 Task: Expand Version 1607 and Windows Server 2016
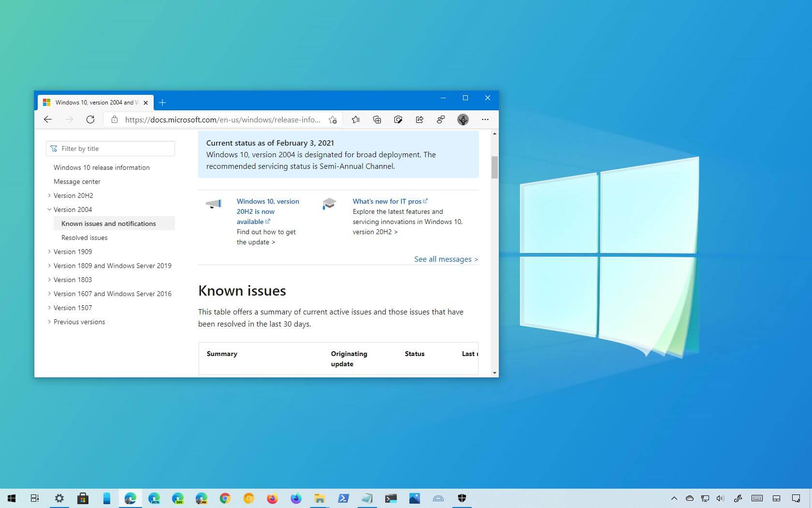point(49,294)
